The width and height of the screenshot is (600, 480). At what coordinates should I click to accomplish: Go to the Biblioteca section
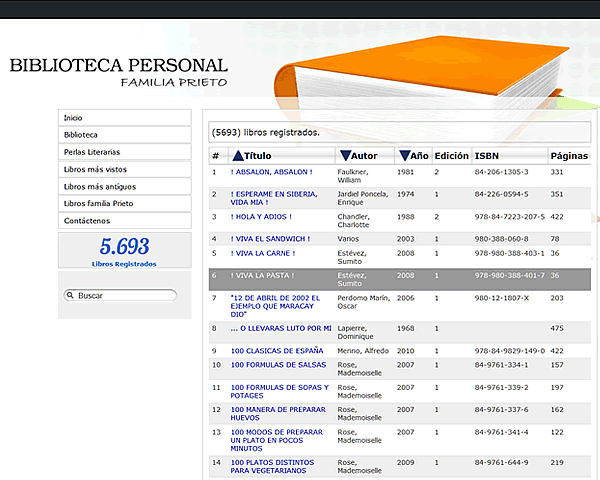click(124, 135)
